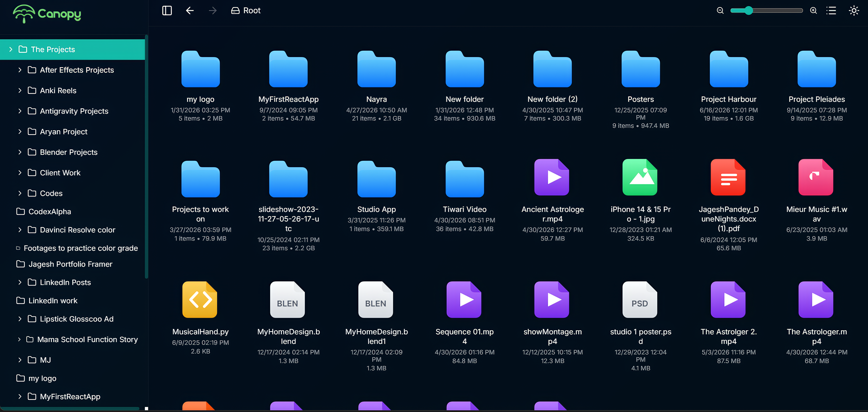Open the Posters folder

tap(641, 69)
